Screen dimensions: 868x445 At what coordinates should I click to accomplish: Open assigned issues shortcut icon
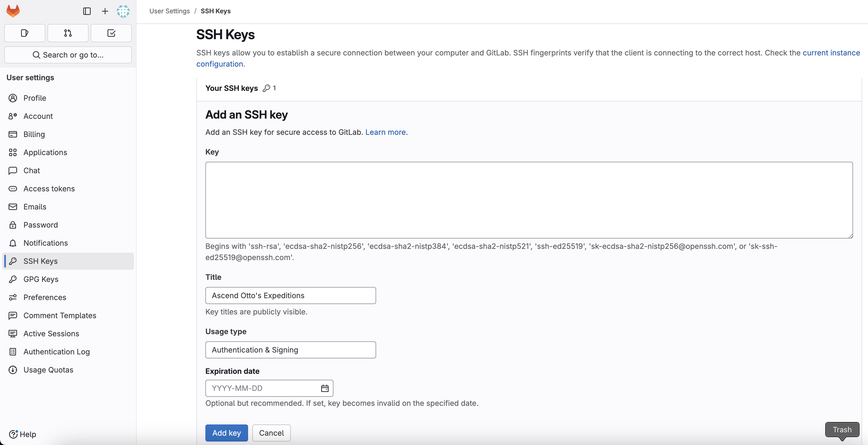[25, 33]
